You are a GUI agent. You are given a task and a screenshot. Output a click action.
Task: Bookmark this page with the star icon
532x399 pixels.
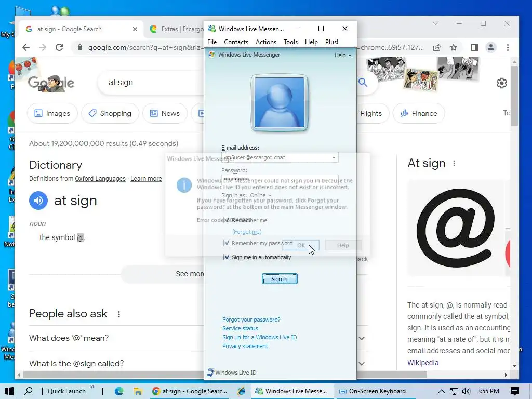tap(454, 47)
